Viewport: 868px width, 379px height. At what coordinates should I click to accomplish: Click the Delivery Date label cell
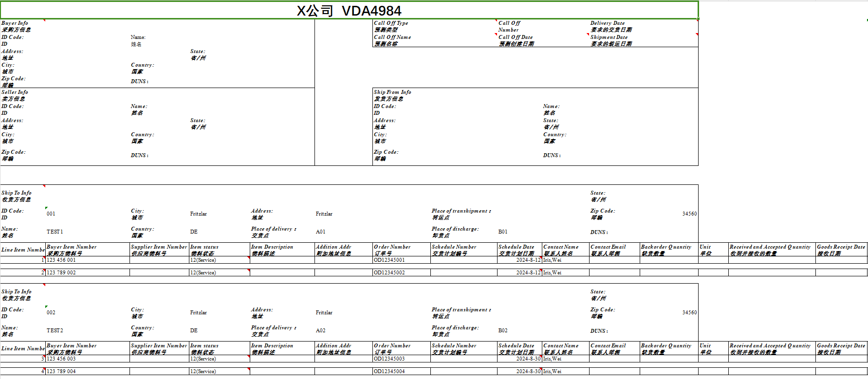coord(610,26)
